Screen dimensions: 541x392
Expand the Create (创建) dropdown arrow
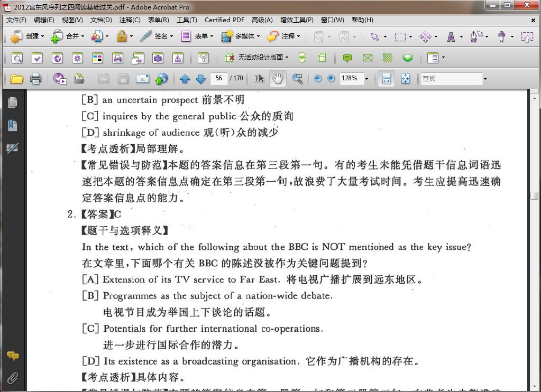tap(42, 36)
